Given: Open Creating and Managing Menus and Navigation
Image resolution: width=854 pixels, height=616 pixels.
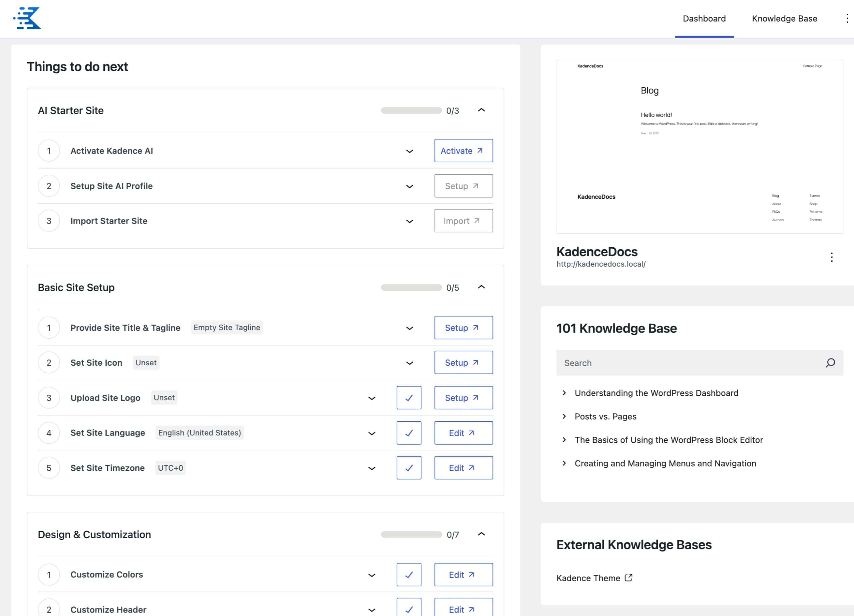Looking at the screenshot, I should pos(665,464).
